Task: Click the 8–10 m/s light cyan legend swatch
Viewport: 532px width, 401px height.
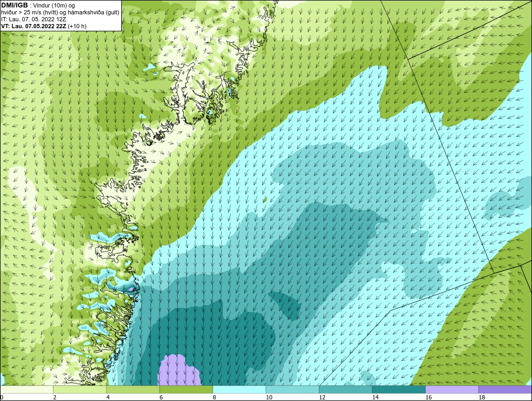Action: pyautogui.click(x=239, y=389)
